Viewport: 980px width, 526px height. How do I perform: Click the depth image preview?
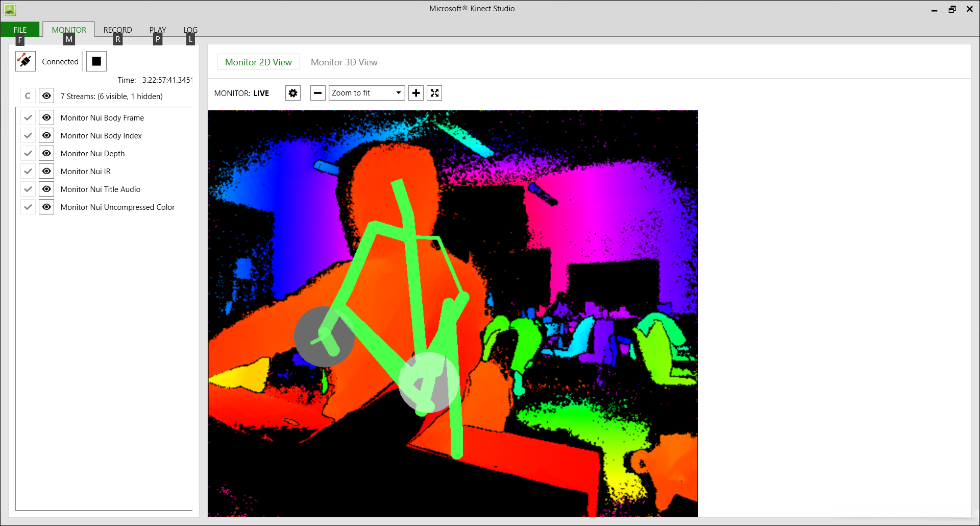(453, 314)
